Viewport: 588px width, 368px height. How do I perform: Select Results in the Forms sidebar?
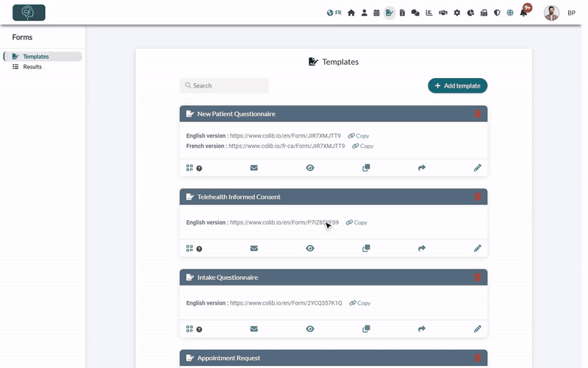click(x=32, y=67)
